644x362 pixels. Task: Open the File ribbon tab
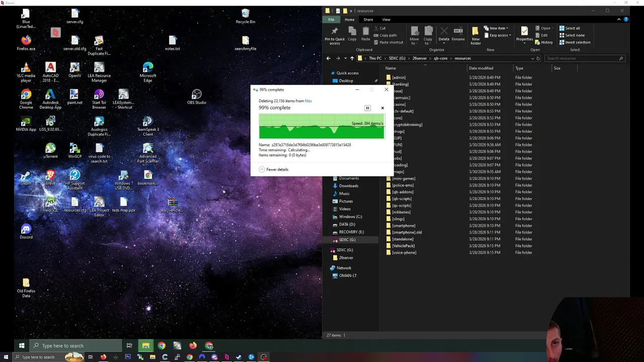tap(331, 20)
